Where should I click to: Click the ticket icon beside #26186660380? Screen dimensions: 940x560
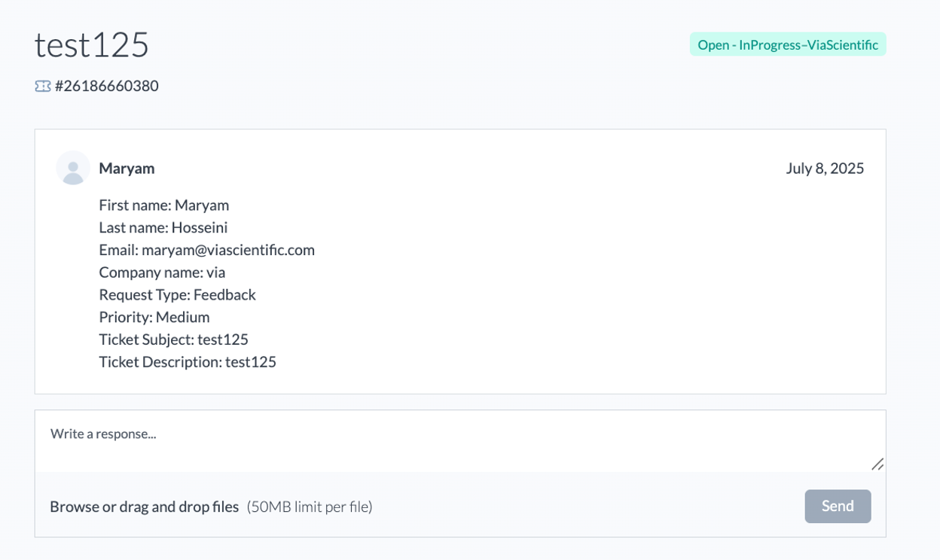[x=43, y=86]
